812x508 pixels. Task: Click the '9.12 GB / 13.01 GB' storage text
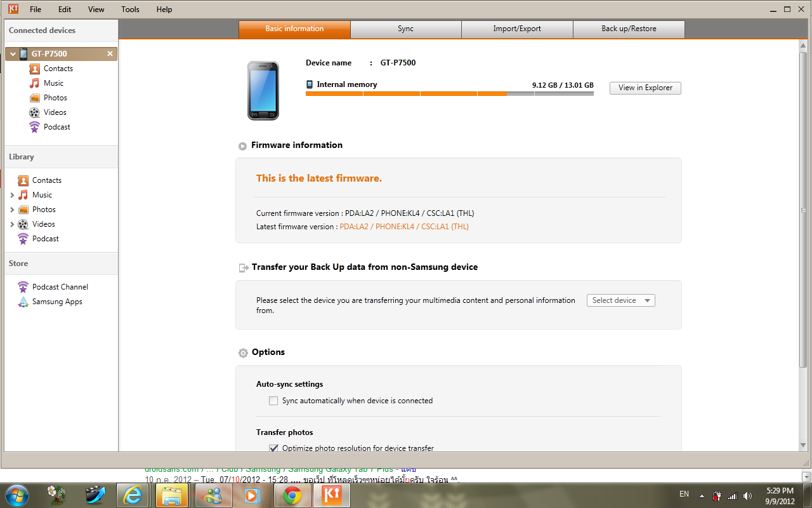[563, 84]
